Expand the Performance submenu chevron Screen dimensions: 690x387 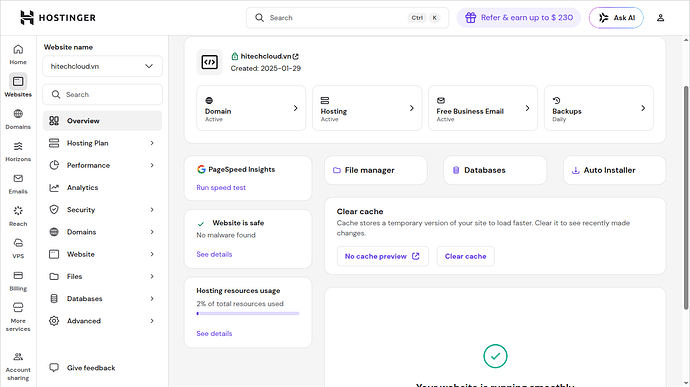pos(152,165)
